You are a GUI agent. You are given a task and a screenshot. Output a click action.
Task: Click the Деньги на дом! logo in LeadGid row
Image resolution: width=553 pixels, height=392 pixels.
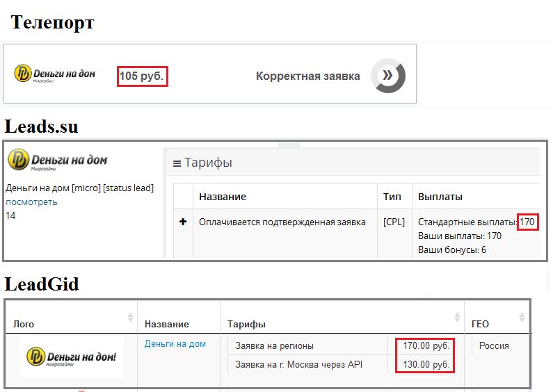pyautogui.click(x=72, y=357)
